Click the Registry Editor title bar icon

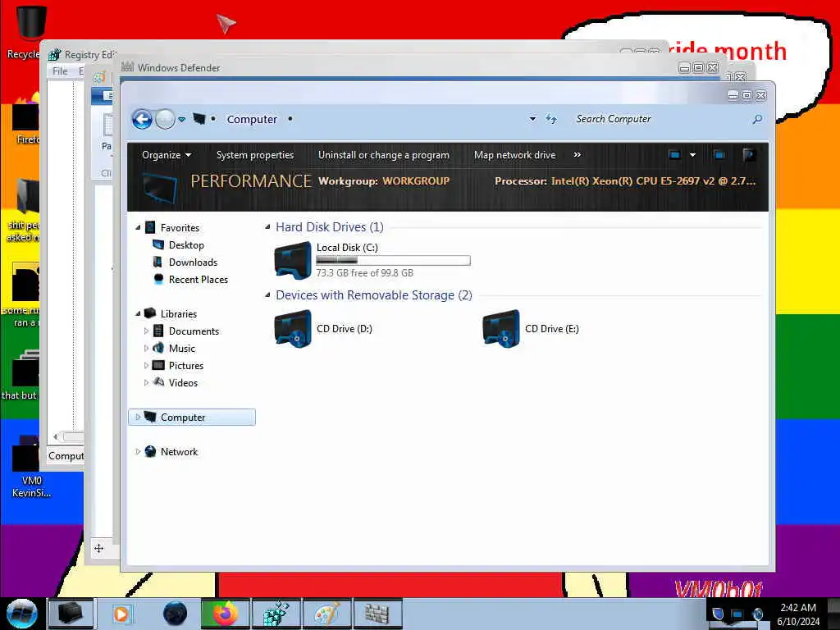pyautogui.click(x=55, y=55)
